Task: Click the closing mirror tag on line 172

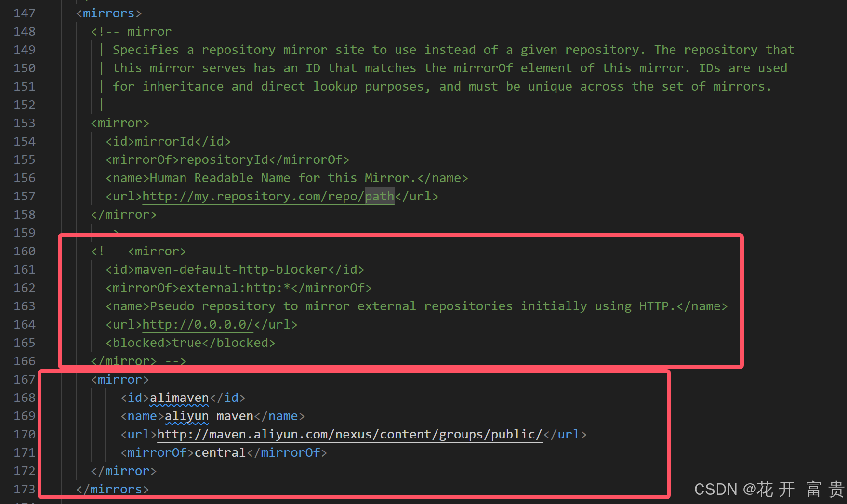Action: pos(123,471)
